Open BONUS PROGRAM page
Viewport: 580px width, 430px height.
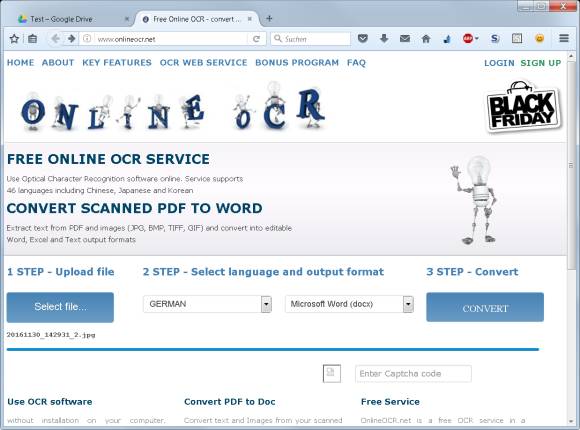click(297, 63)
